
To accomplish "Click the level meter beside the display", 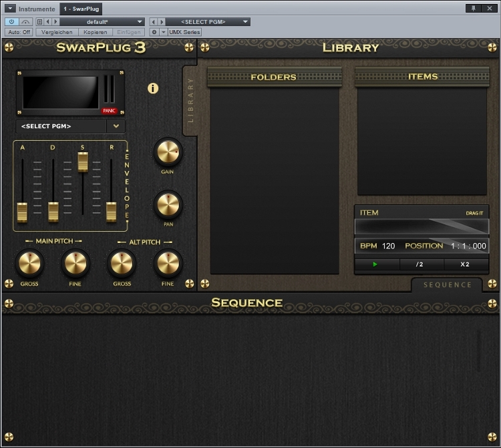I will 110,89.
